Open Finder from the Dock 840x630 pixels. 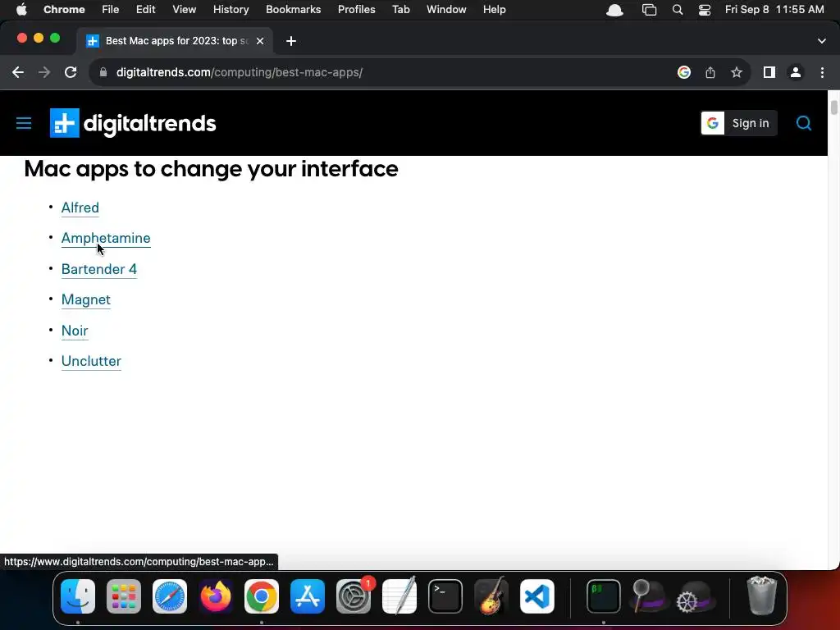click(78, 596)
